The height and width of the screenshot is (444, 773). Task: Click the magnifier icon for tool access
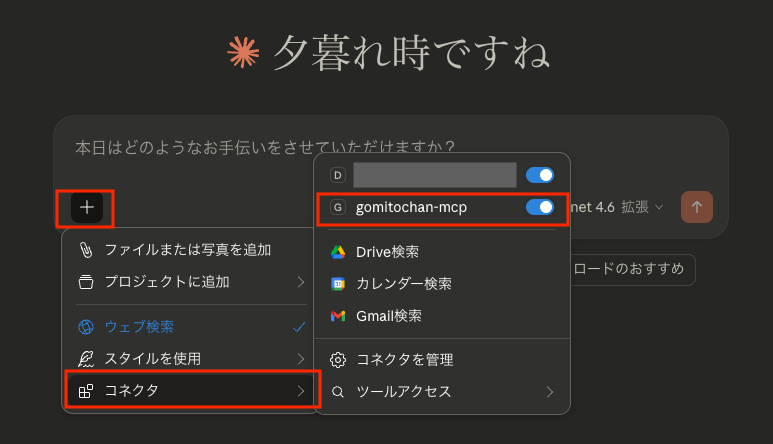point(338,392)
